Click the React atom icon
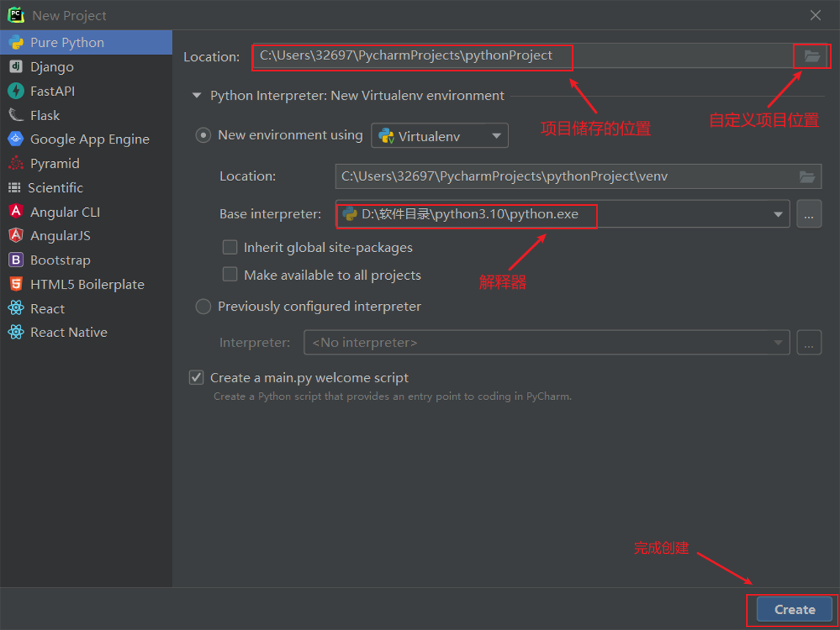The image size is (840, 630). (x=16, y=308)
